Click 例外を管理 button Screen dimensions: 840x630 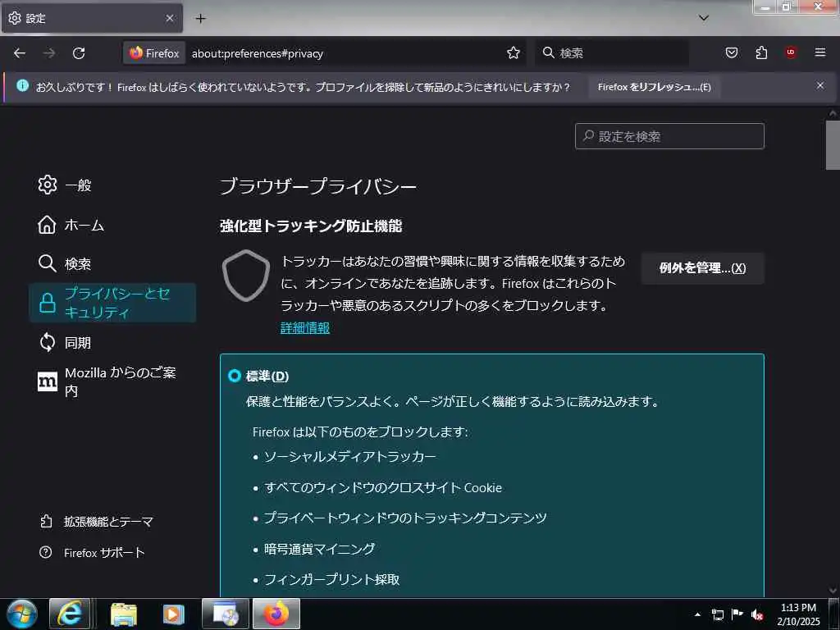point(702,268)
